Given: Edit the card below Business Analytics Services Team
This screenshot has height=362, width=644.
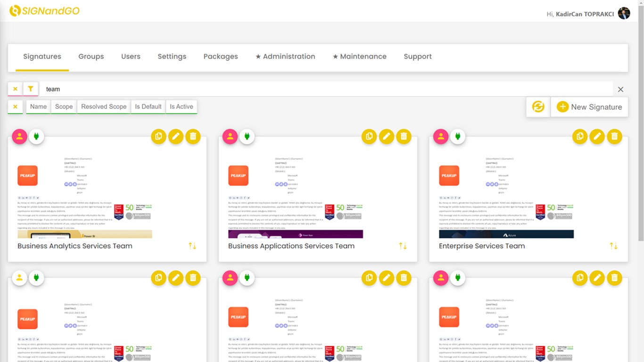Looking at the screenshot, I should 176,278.
